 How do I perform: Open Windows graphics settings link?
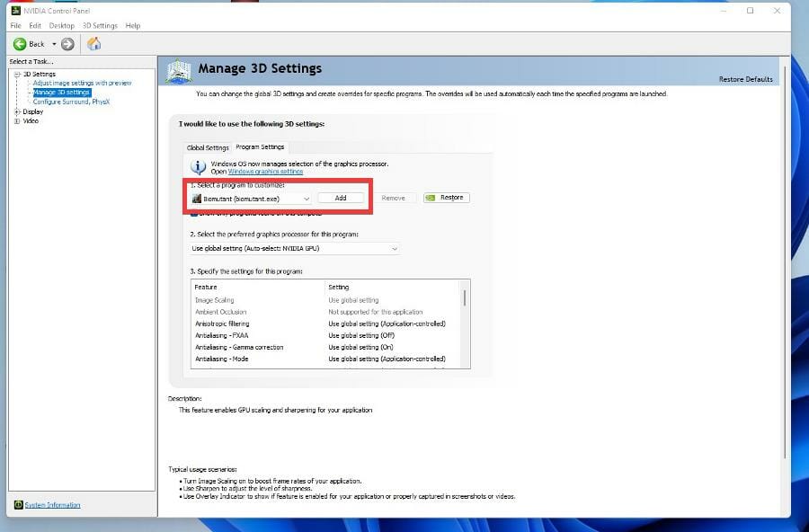[265, 172]
